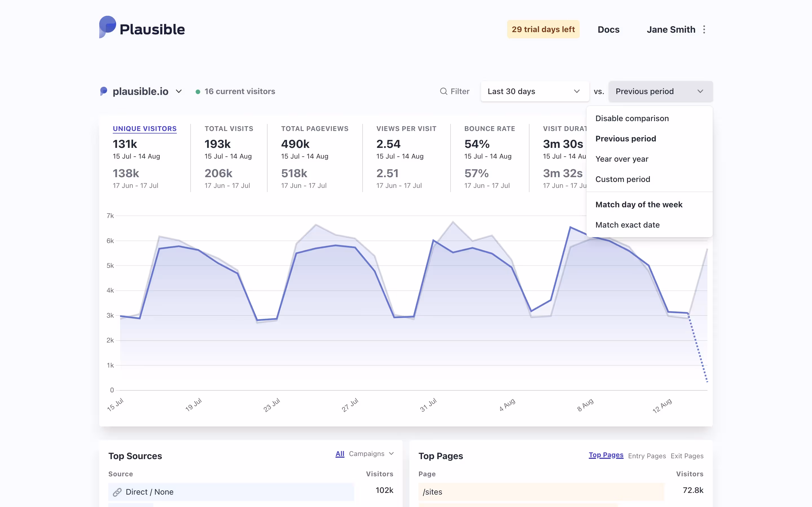Viewport: 812px width, 507px height.
Task: Select Custom period from the menu
Action: (x=623, y=179)
